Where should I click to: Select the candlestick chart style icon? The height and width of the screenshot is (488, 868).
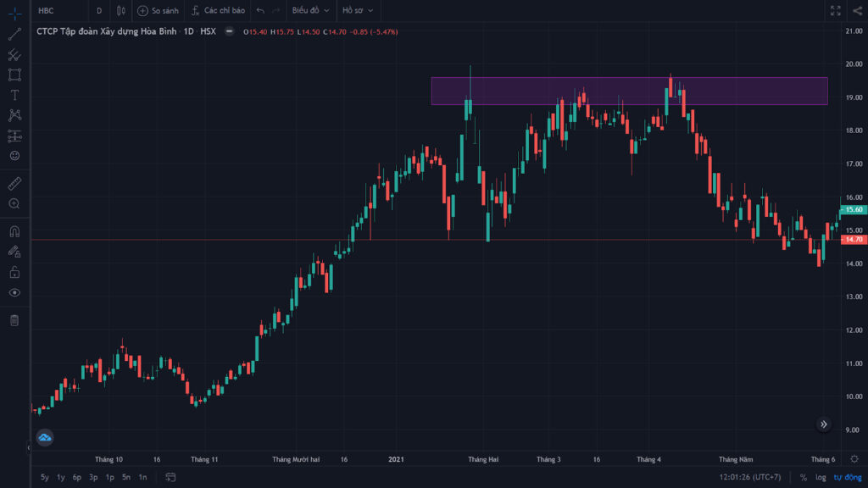coord(120,10)
